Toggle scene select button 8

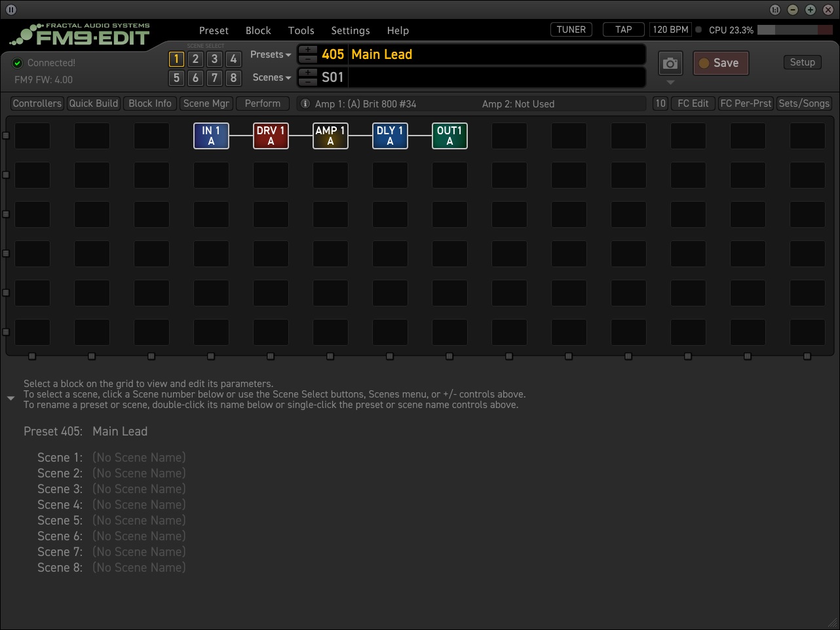[x=233, y=78]
